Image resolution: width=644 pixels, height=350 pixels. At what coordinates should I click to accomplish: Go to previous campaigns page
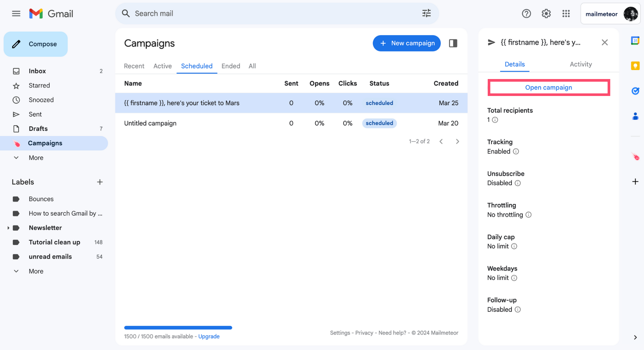[x=441, y=141]
